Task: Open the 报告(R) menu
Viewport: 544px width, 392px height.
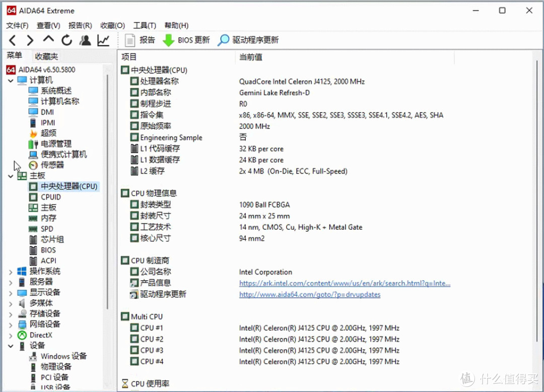Action: (x=80, y=25)
